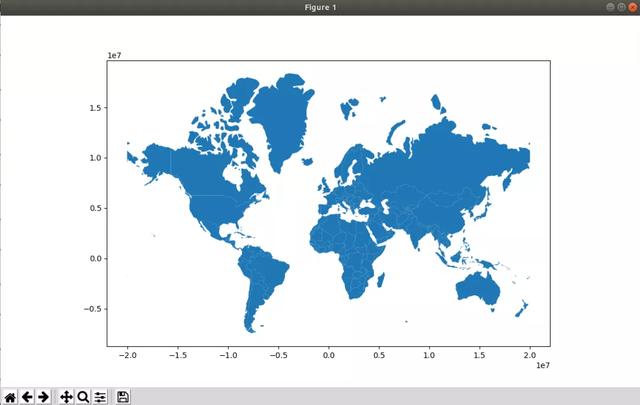Reset the view with the Home icon
Image resolution: width=640 pixels, height=405 pixels.
coord(10,397)
